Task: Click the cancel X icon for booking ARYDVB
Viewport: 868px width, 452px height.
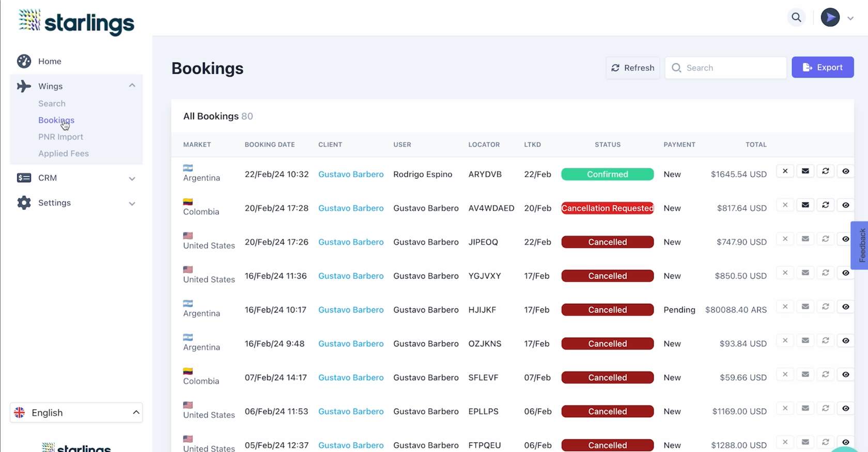Action: point(785,172)
